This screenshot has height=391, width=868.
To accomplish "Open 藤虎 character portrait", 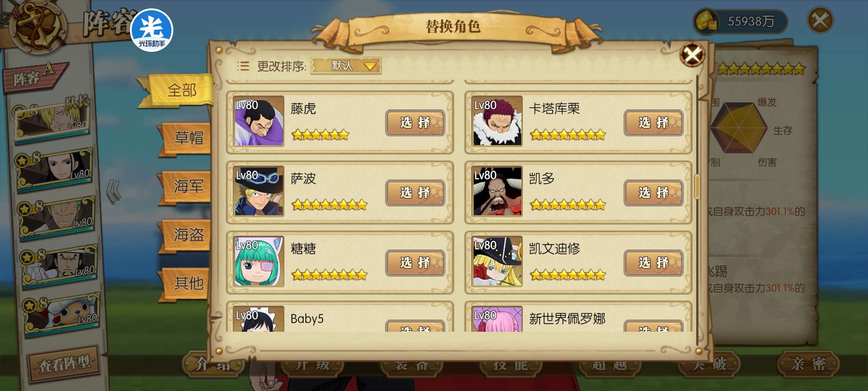I will tap(259, 121).
